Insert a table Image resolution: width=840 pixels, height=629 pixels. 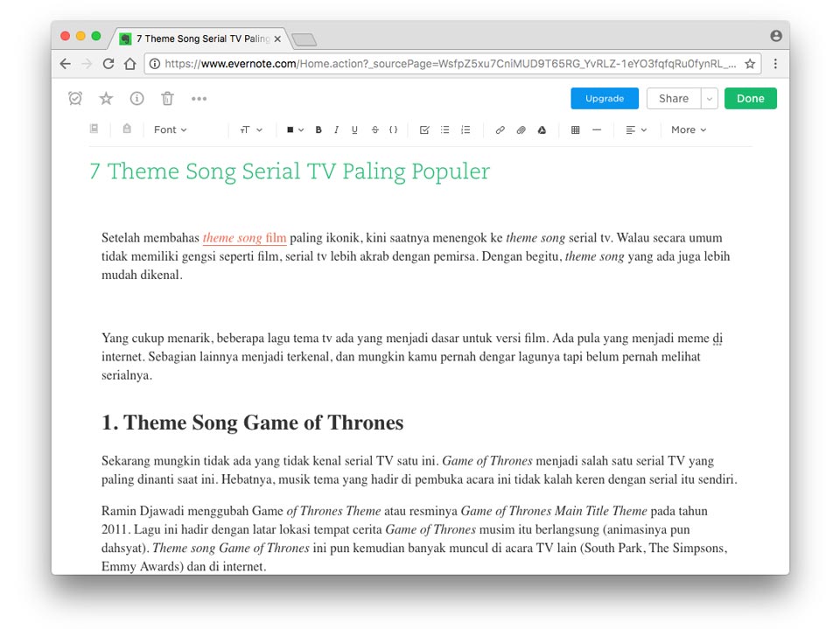click(x=576, y=129)
